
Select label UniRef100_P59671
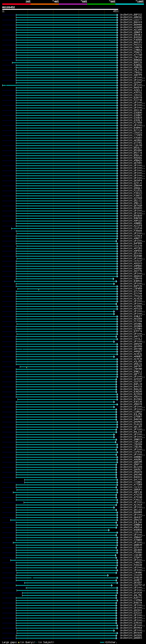coord(131,53)
